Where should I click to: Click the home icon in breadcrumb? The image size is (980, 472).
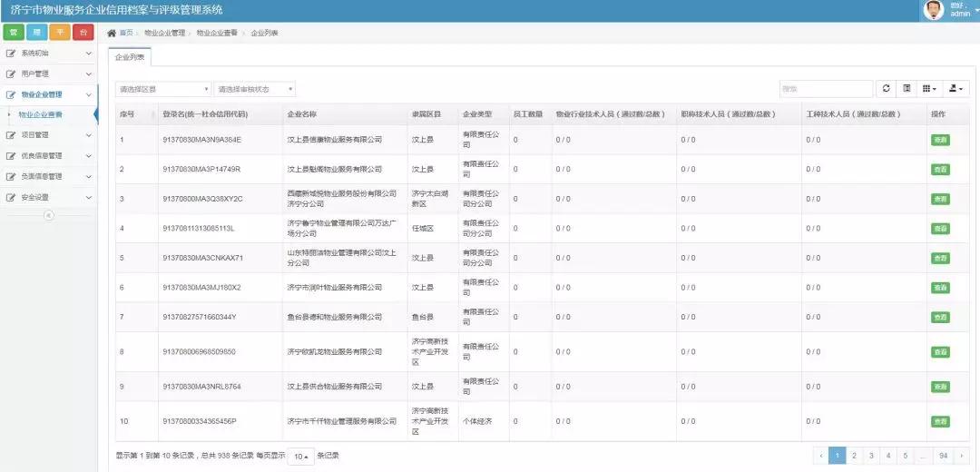coord(112,33)
